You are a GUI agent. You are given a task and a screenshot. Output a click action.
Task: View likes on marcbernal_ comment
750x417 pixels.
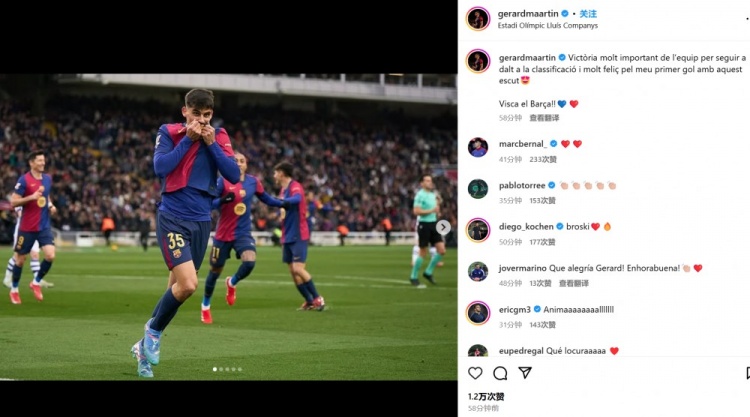(543, 159)
